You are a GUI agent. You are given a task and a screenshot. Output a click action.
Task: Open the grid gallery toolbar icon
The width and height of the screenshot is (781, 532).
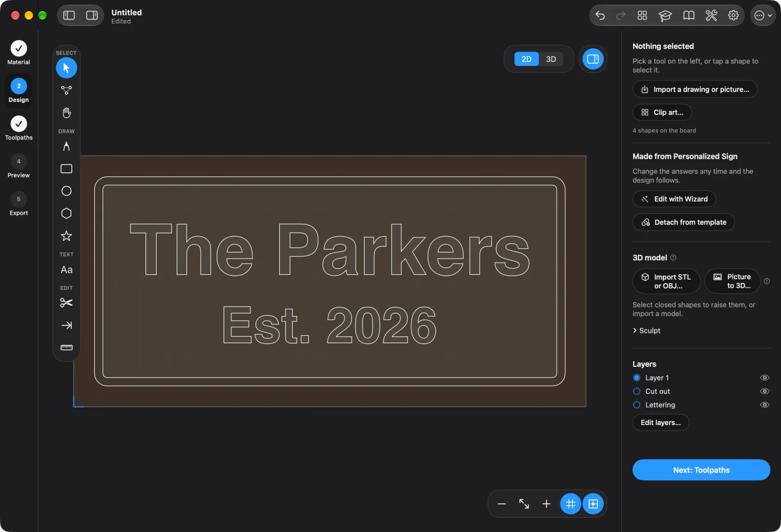(x=642, y=16)
